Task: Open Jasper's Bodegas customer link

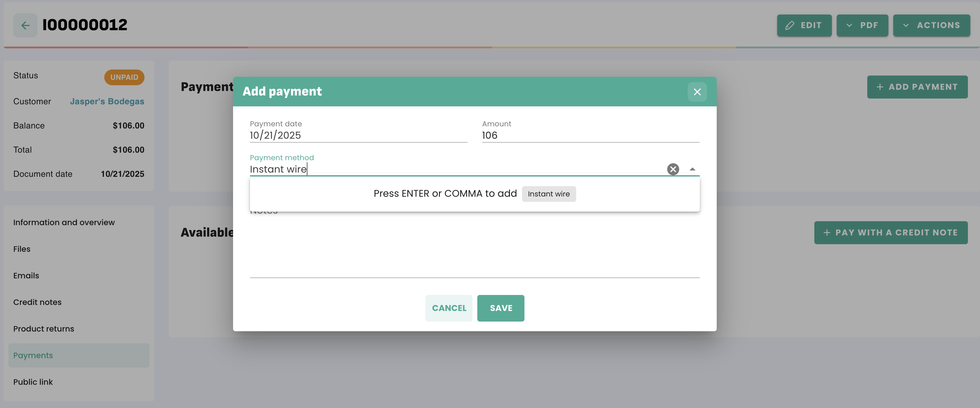Action: tap(107, 102)
